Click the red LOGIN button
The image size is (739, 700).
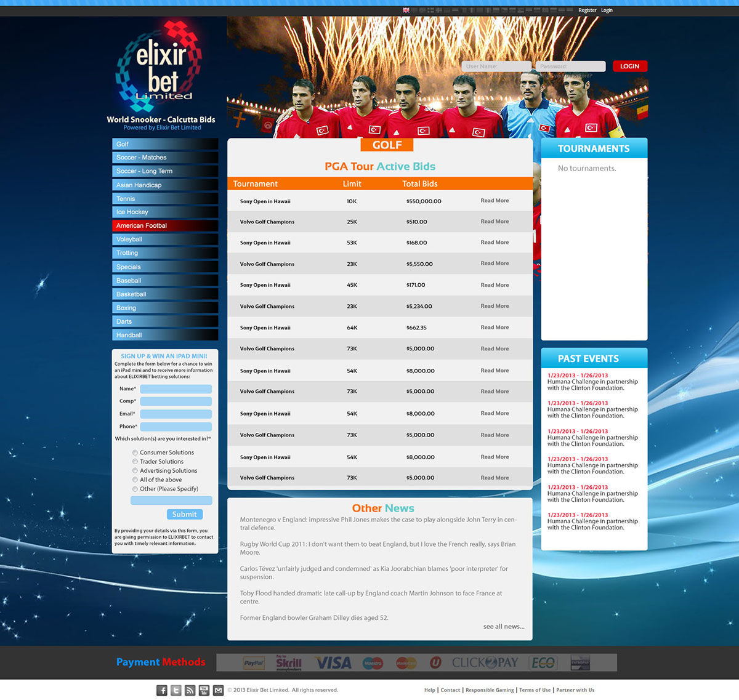pos(630,66)
